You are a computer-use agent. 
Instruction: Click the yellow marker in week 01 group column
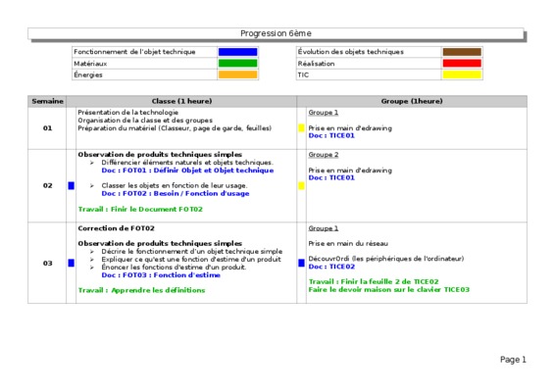(301, 128)
